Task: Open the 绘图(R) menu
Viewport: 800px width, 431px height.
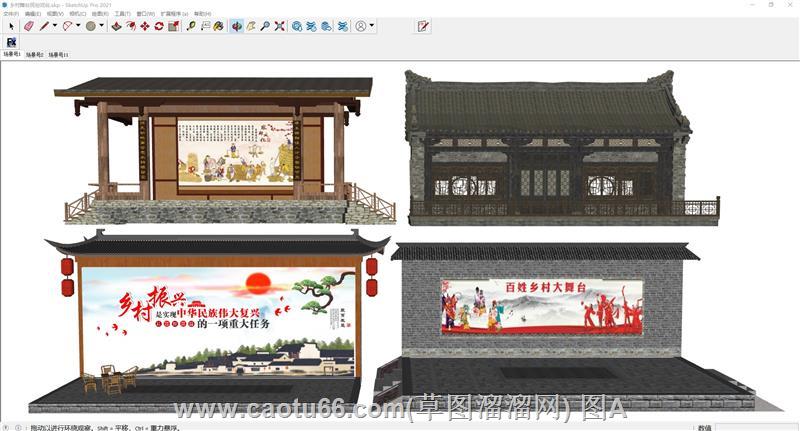Action: tap(100, 14)
